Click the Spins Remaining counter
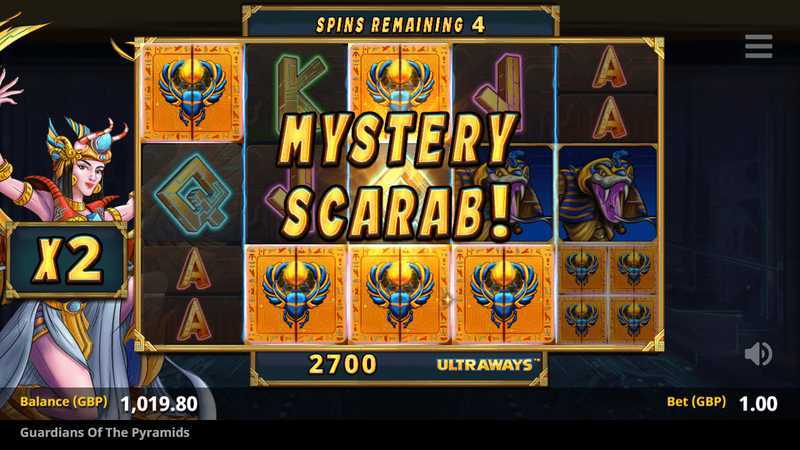800x450 pixels. click(x=401, y=24)
